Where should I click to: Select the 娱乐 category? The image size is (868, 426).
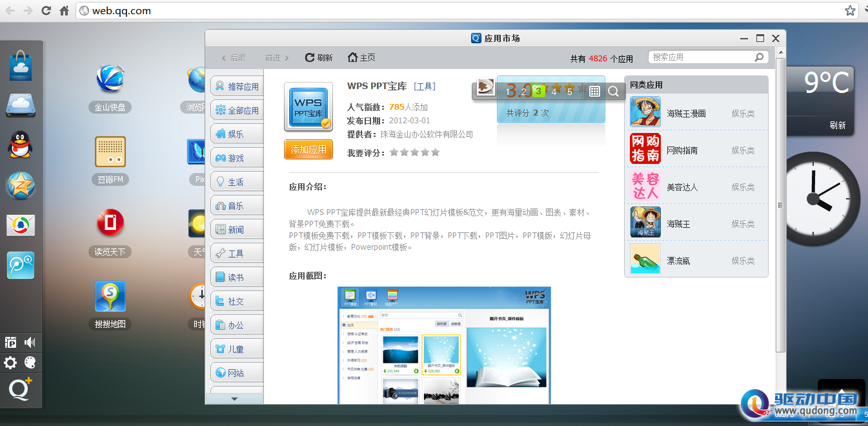click(237, 134)
